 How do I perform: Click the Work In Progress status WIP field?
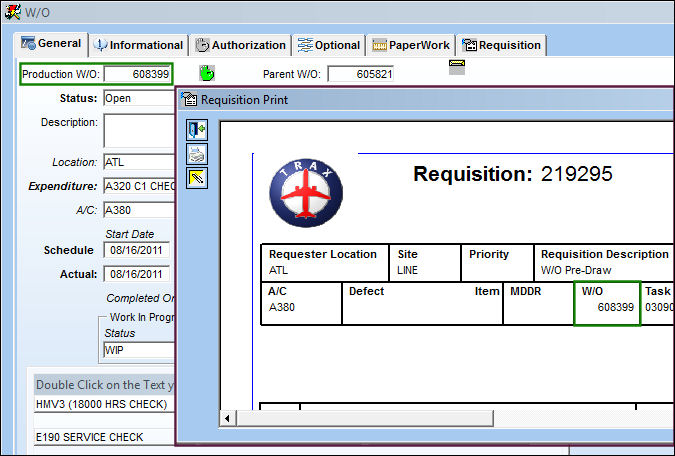[139, 350]
